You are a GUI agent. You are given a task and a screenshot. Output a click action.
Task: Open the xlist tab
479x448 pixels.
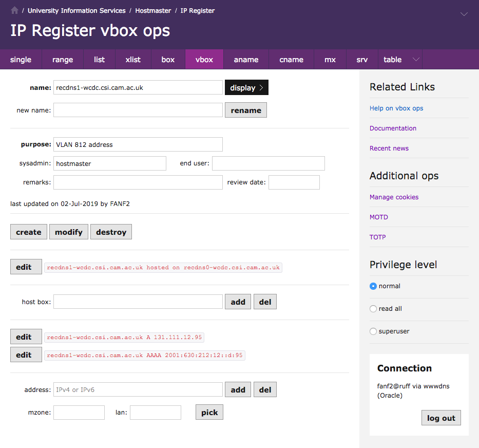(x=133, y=60)
